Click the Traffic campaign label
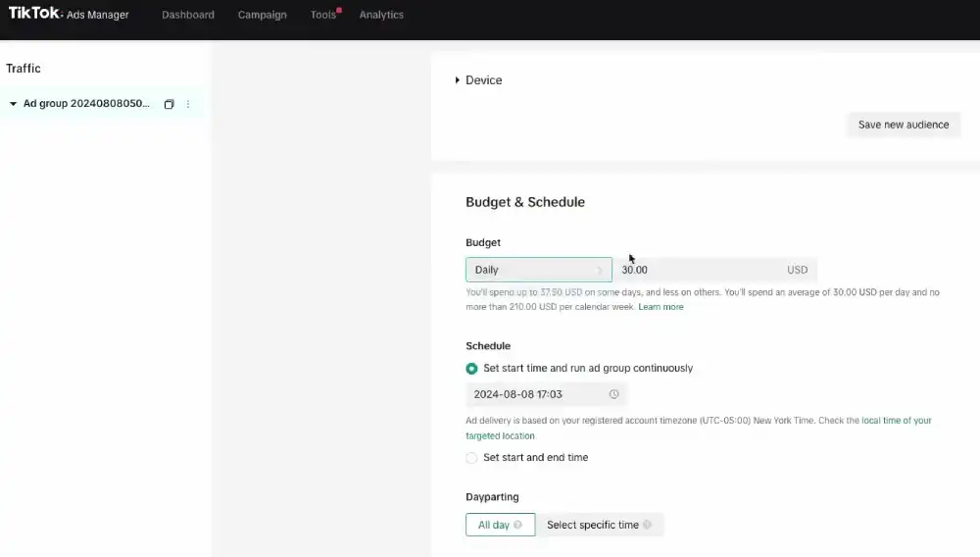 point(24,68)
